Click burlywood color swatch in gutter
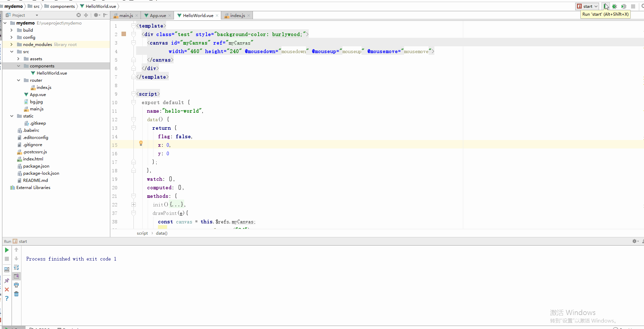 coord(124,34)
